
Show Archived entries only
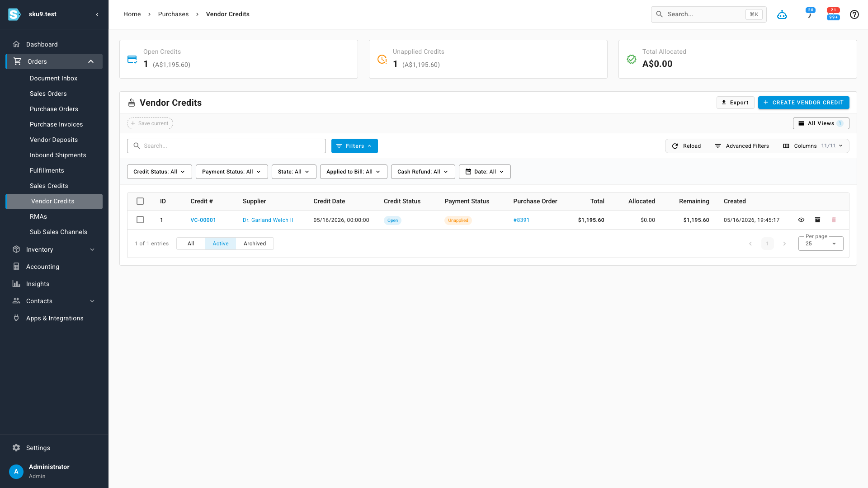[x=255, y=244]
